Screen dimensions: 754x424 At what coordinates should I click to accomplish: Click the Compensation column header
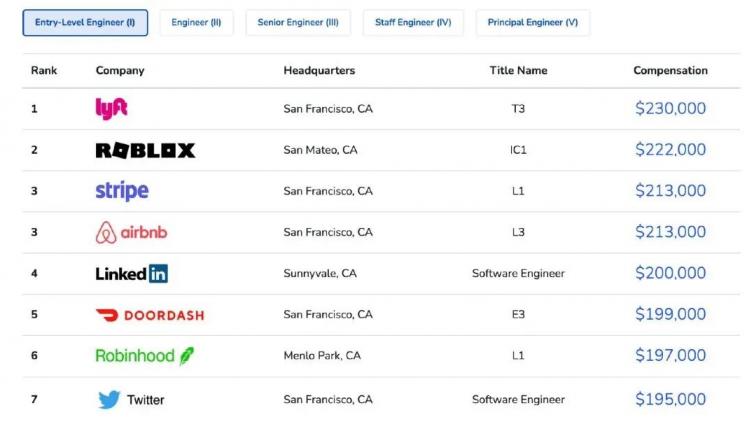(x=670, y=71)
